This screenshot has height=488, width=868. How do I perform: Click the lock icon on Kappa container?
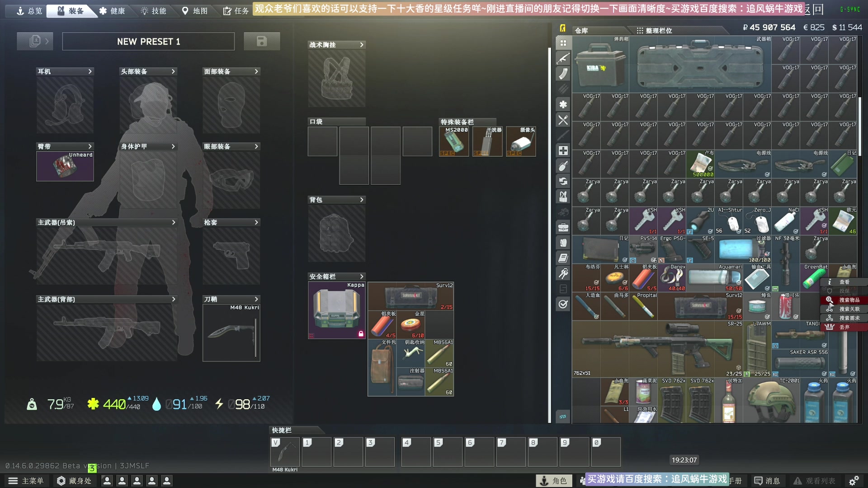[361, 334]
